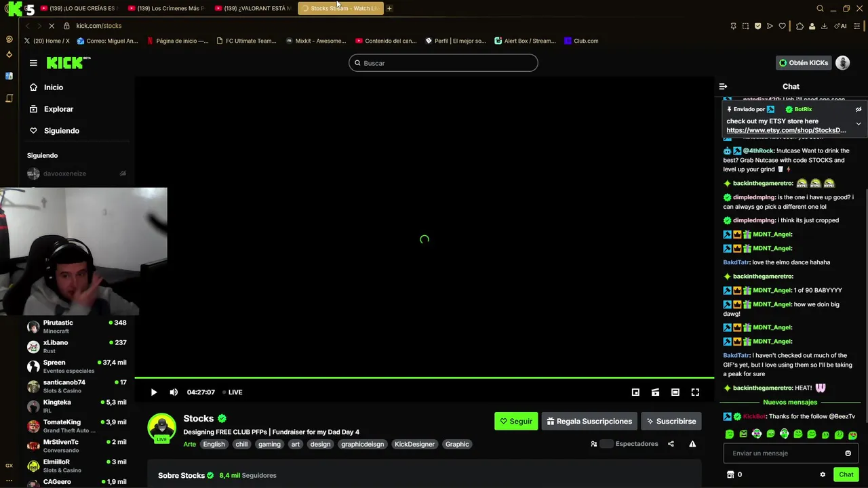Open Alert Box / Stream bookmark

[525, 41]
